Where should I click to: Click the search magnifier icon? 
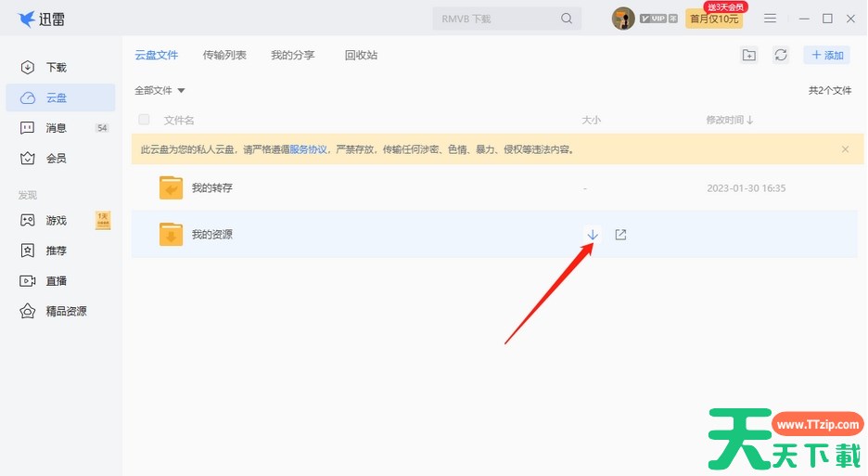click(567, 19)
